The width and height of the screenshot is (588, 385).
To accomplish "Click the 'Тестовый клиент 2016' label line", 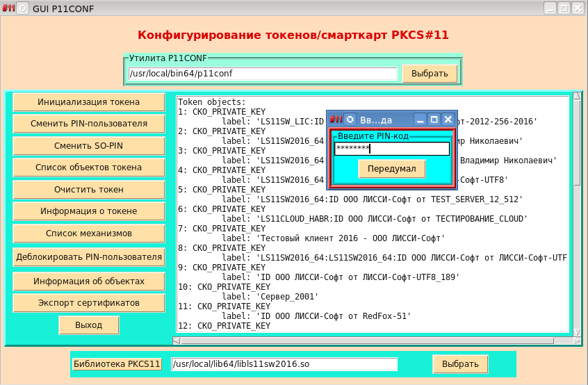I will (334, 238).
